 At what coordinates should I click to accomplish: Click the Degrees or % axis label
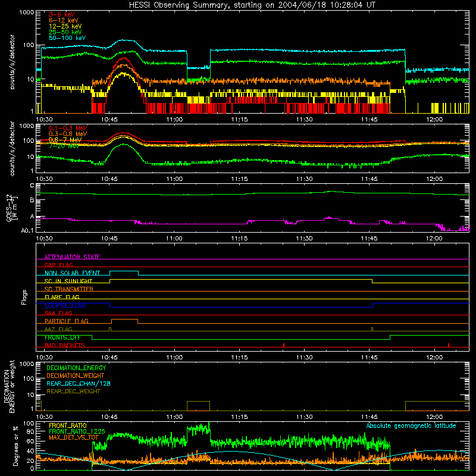[x=15, y=446]
